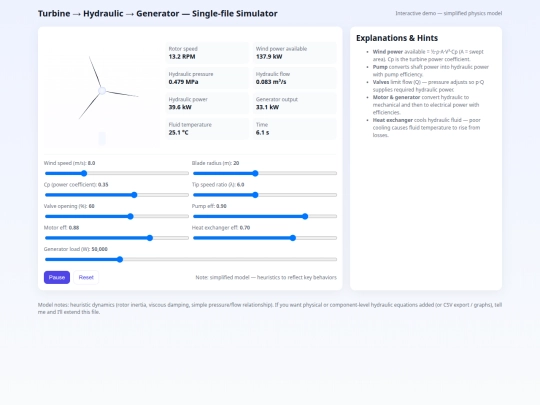This screenshot has width=540, height=405.
Task: Click the Hydraulic flow readout card
Action: coord(295,78)
